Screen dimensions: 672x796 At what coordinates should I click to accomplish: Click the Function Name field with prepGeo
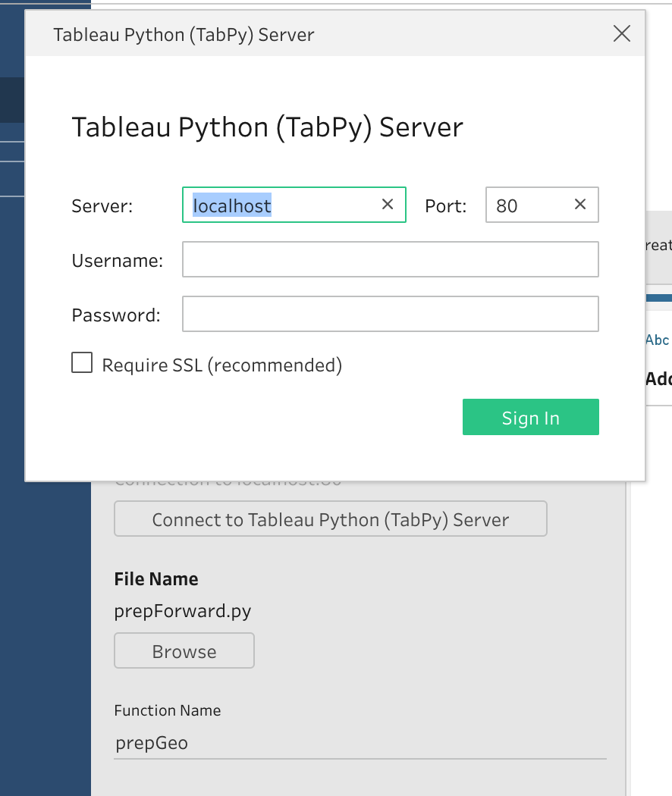coord(360,743)
